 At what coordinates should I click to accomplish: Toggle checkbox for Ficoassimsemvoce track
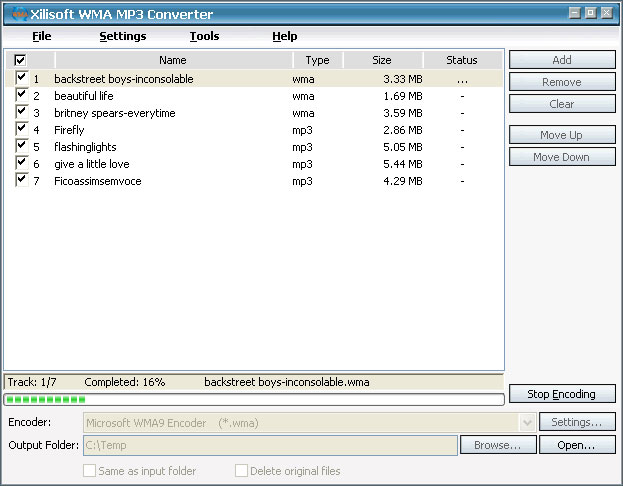(x=21, y=180)
